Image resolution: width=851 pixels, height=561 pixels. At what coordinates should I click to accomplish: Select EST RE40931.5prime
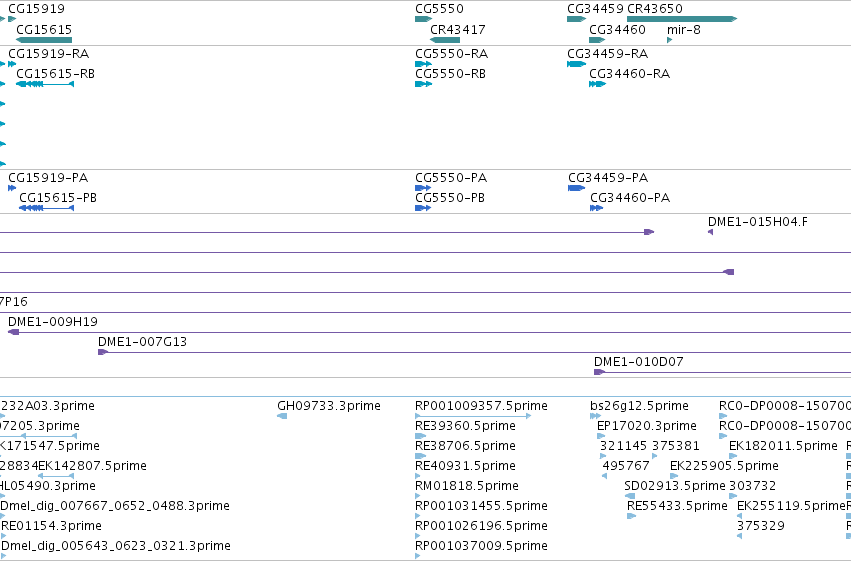tap(418, 476)
